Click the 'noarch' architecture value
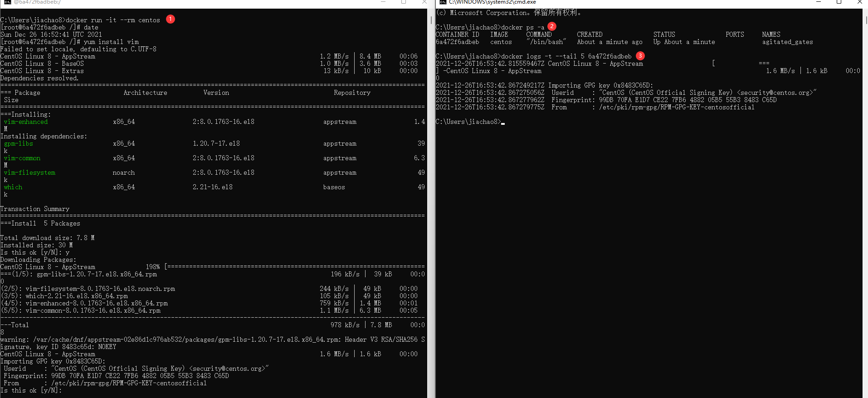This screenshot has width=868, height=398. coord(124,172)
